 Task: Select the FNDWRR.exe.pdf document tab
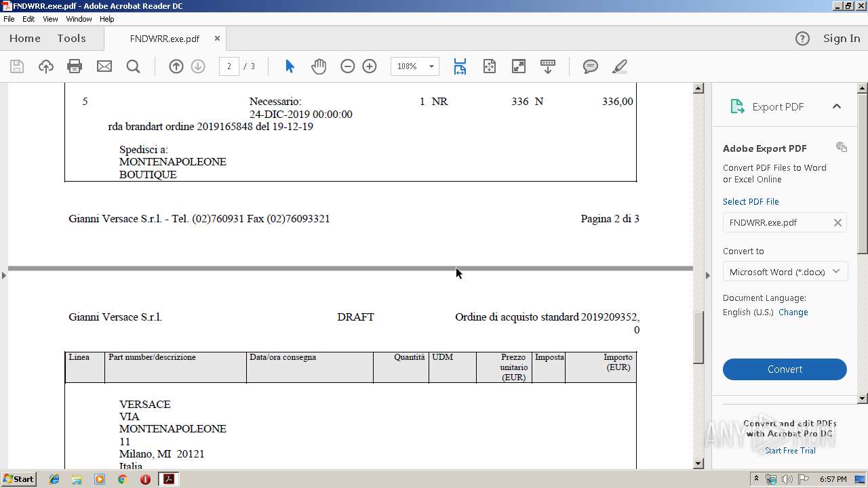pyautogui.click(x=165, y=39)
